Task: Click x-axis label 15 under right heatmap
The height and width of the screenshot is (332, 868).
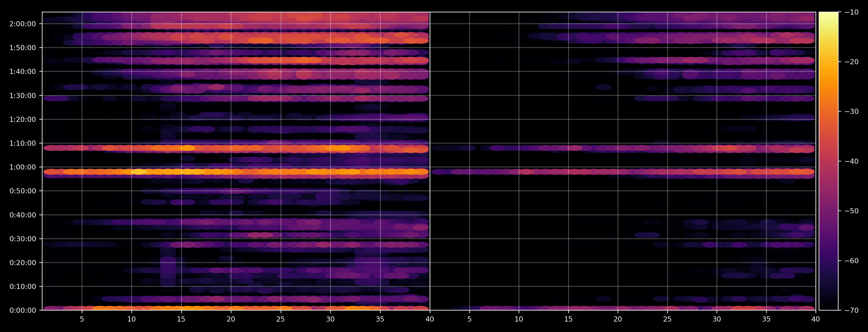Action: point(568,319)
